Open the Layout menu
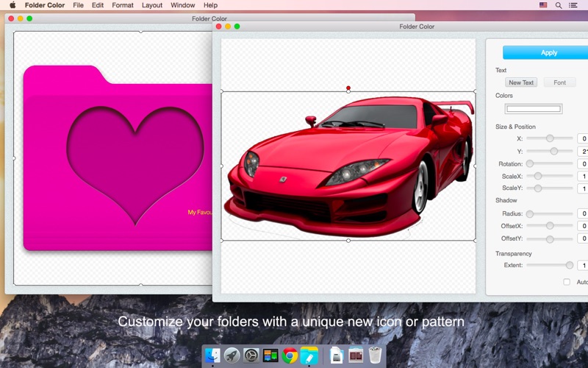 tap(152, 5)
